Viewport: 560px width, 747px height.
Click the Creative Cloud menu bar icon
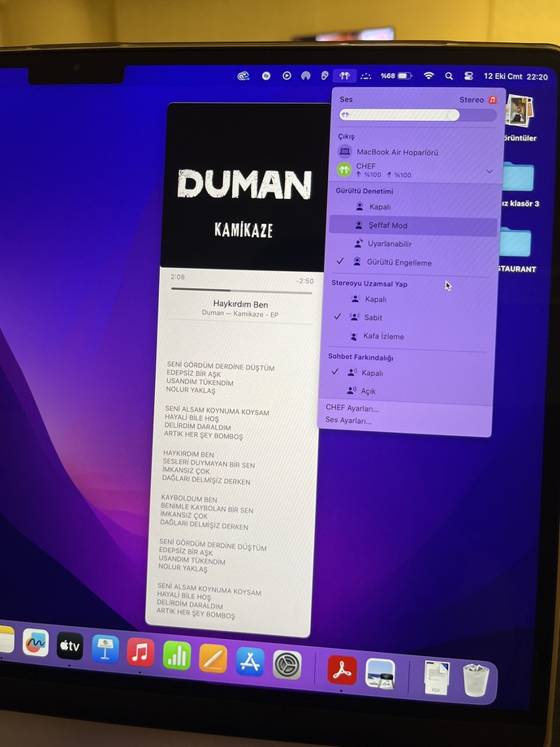click(243, 76)
